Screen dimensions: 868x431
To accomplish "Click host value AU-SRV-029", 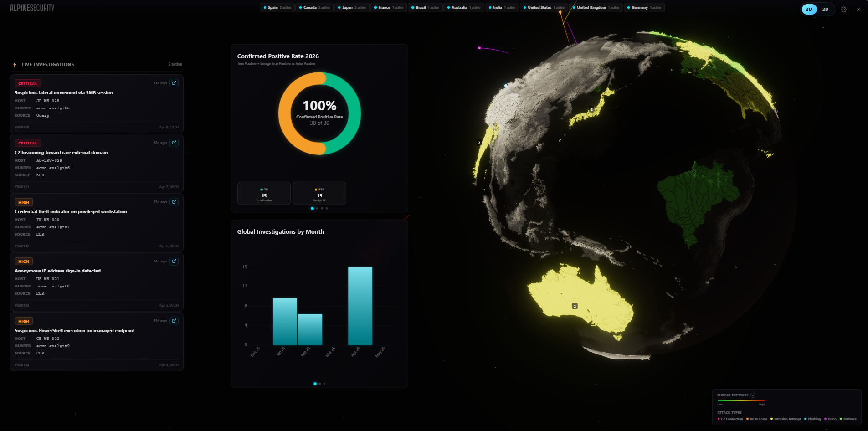I will [x=49, y=160].
